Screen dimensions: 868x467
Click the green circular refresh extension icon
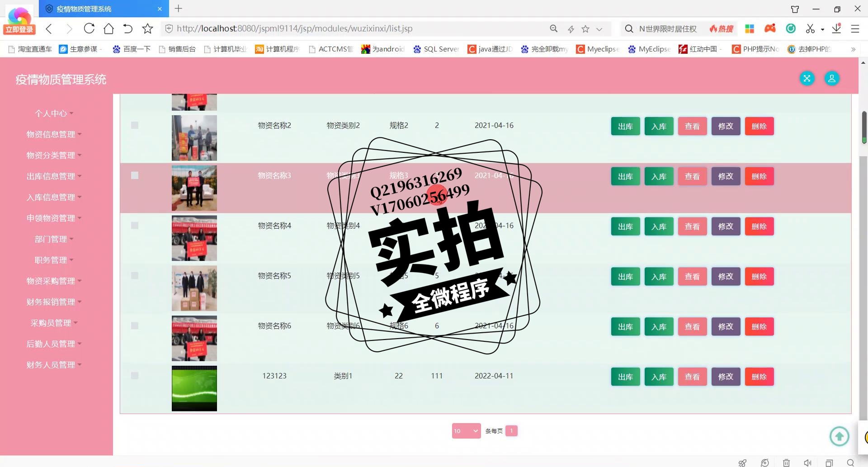pyautogui.click(x=791, y=28)
